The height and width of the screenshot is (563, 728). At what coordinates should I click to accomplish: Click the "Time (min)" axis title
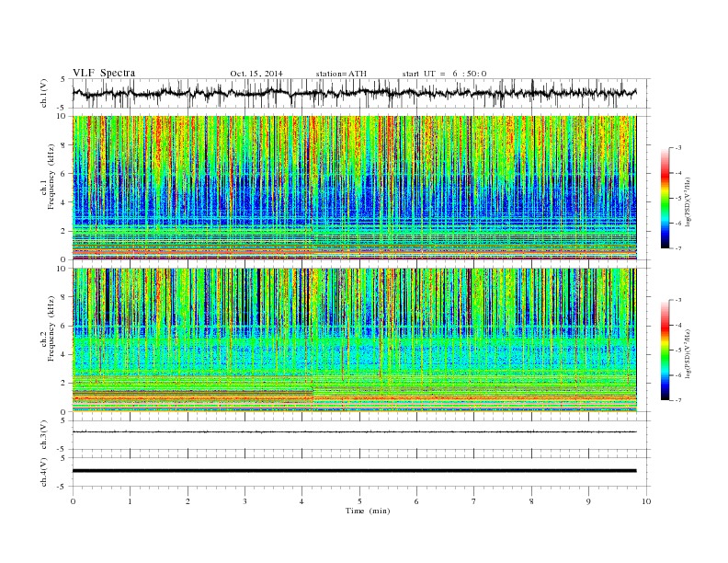click(x=368, y=511)
